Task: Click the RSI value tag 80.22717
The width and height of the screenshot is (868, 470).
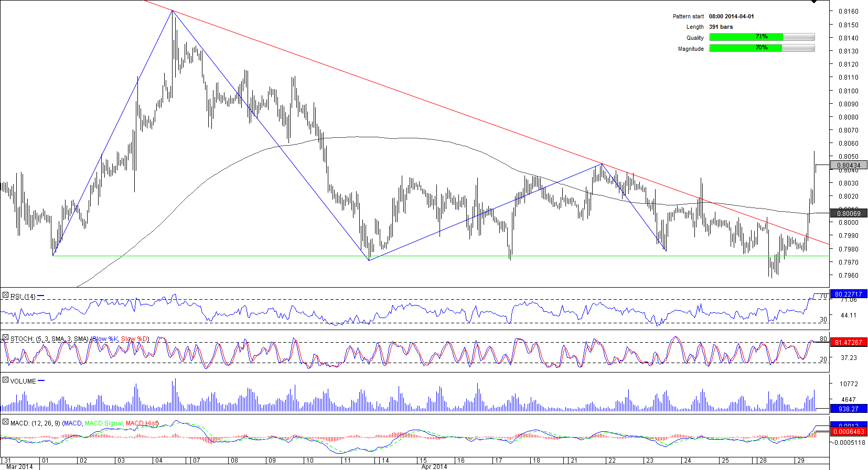Action: click(849, 294)
